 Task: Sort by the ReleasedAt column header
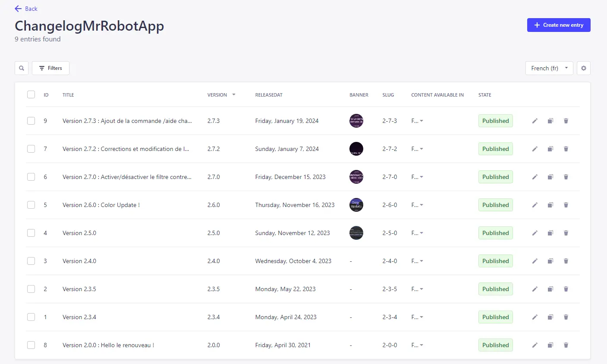point(268,95)
